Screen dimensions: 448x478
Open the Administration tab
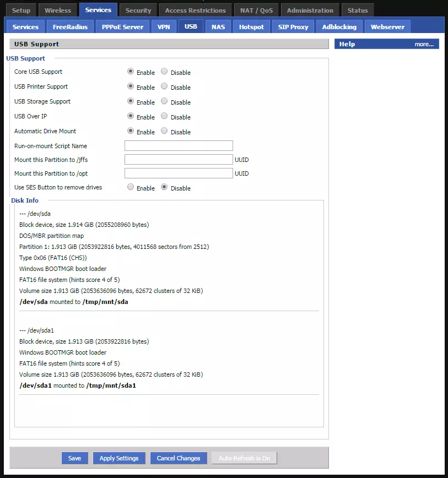310,9
